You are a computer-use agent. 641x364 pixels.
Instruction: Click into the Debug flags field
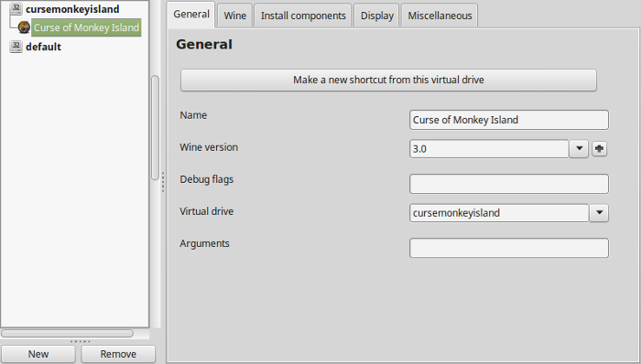coord(509,184)
